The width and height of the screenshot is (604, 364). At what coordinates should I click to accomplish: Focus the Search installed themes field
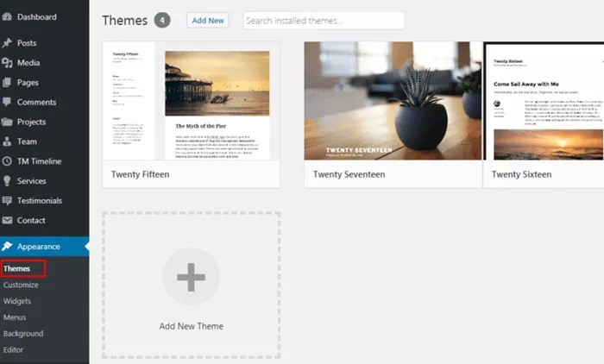(324, 21)
